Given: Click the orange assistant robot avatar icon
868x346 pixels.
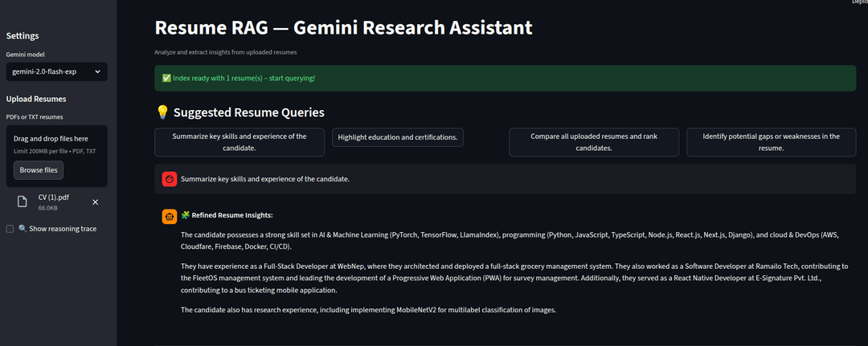Looking at the screenshot, I should [x=170, y=216].
